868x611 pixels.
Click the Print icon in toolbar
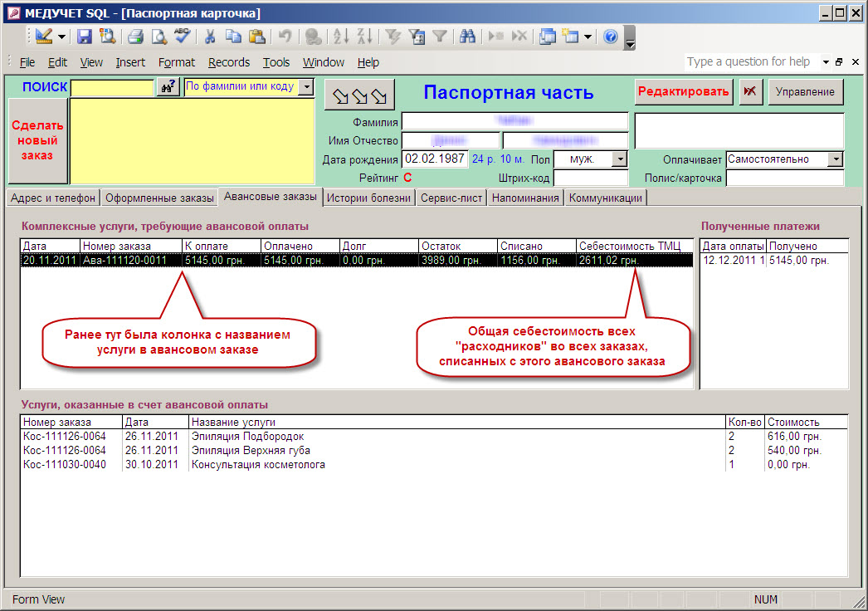[x=135, y=37]
